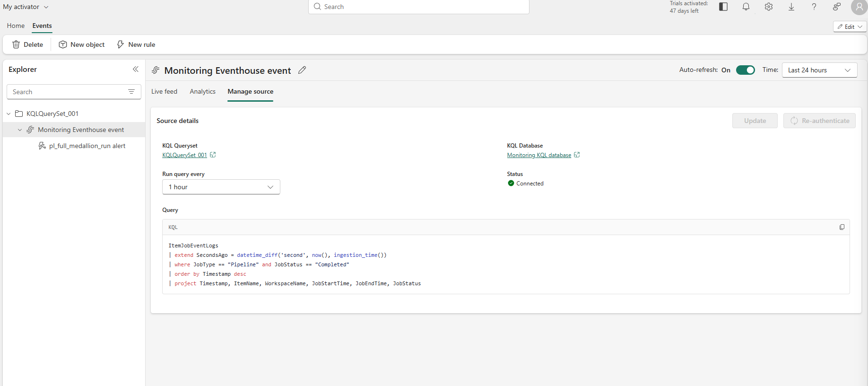Click the Update button

click(x=755, y=121)
